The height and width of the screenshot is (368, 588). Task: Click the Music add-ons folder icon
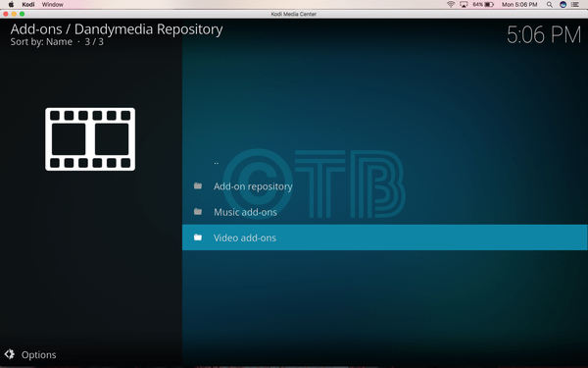tap(198, 212)
